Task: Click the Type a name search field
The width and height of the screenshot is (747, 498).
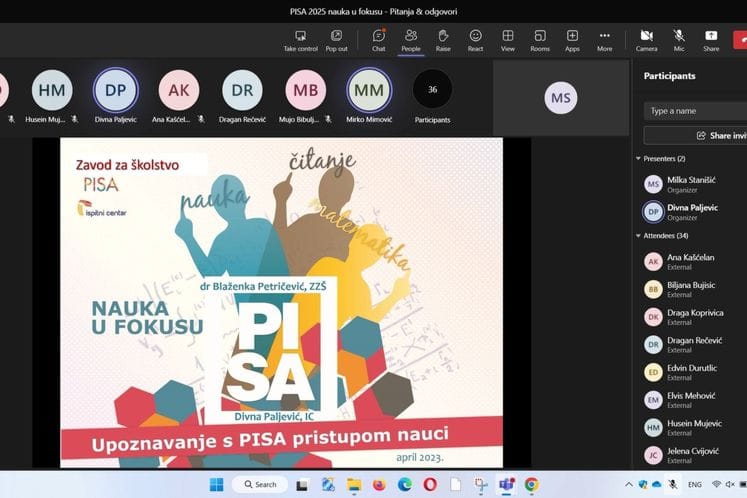Action: pyautogui.click(x=695, y=111)
